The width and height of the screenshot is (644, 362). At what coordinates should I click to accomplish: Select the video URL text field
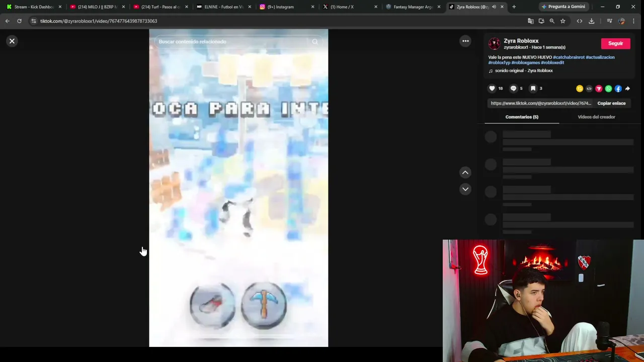[x=540, y=103]
